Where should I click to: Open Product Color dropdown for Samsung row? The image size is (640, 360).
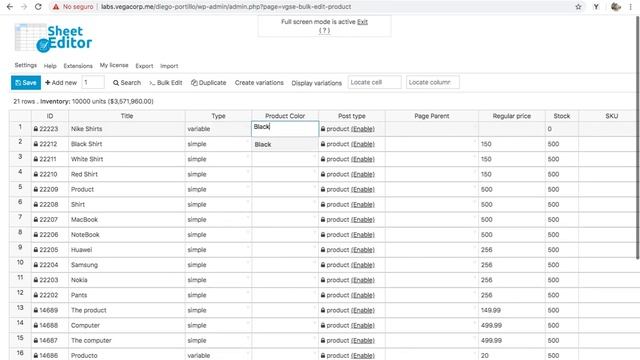(315, 262)
